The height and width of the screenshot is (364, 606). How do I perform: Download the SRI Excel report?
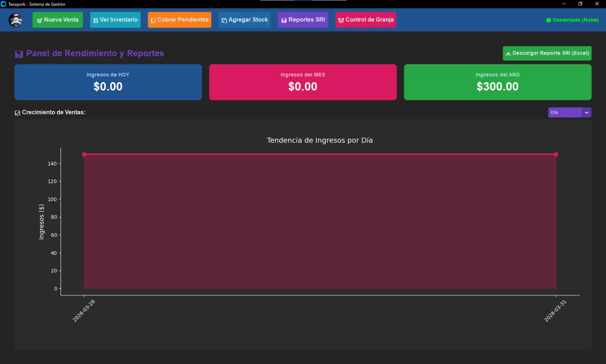pyautogui.click(x=547, y=53)
